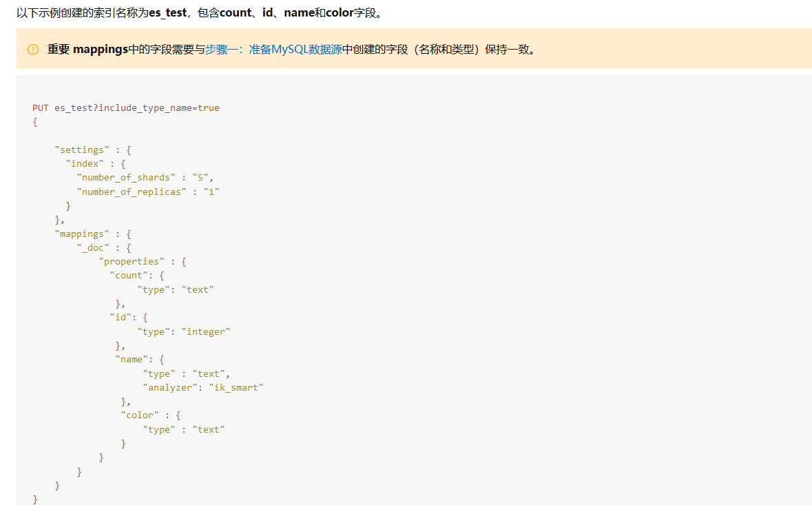
Task: Click the "id" field name
Action: pos(120,318)
